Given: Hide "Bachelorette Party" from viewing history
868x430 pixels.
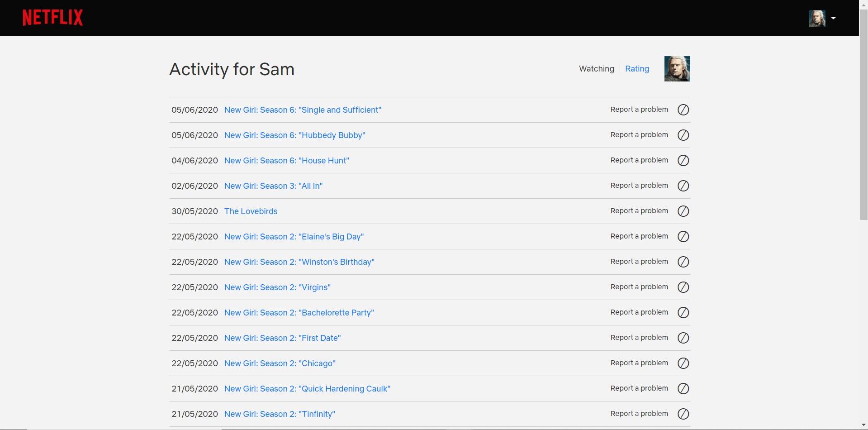Looking at the screenshot, I should click(x=683, y=312).
